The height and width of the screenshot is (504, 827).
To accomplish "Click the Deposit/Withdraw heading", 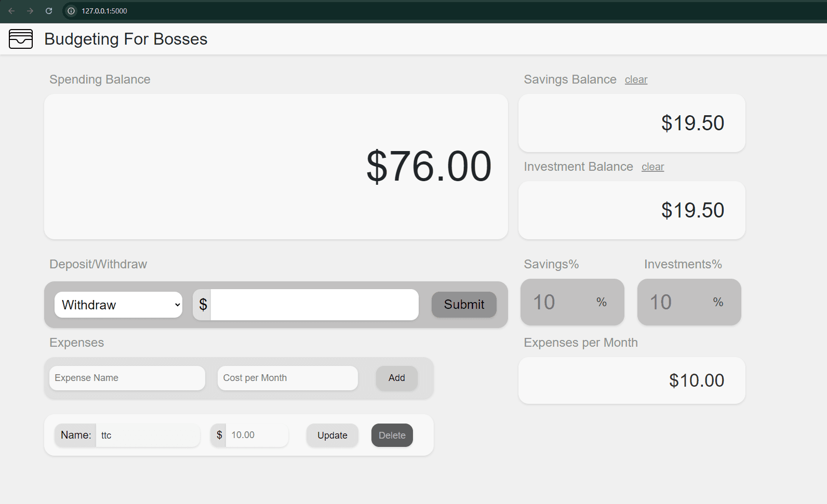I will [98, 264].
